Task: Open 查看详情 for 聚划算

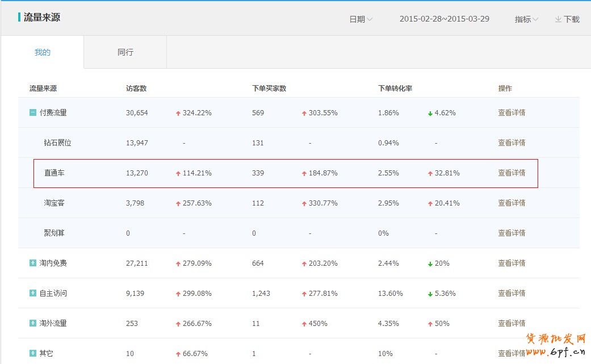Action: pos(512,233)
